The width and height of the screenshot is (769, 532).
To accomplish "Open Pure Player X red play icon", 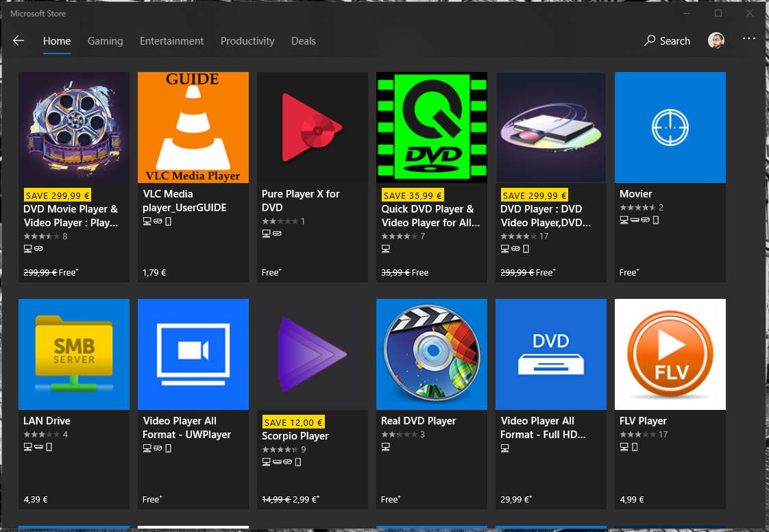I will (312, 128).
